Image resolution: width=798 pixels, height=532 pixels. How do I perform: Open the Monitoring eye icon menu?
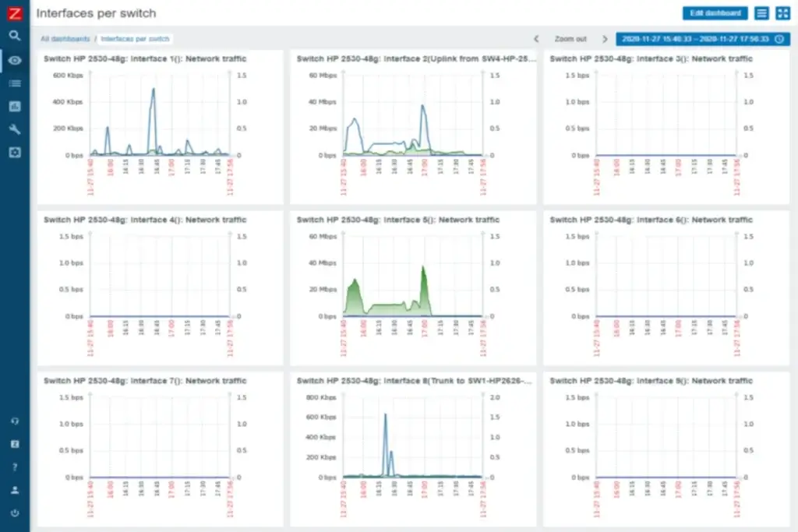tap(15, 60)
